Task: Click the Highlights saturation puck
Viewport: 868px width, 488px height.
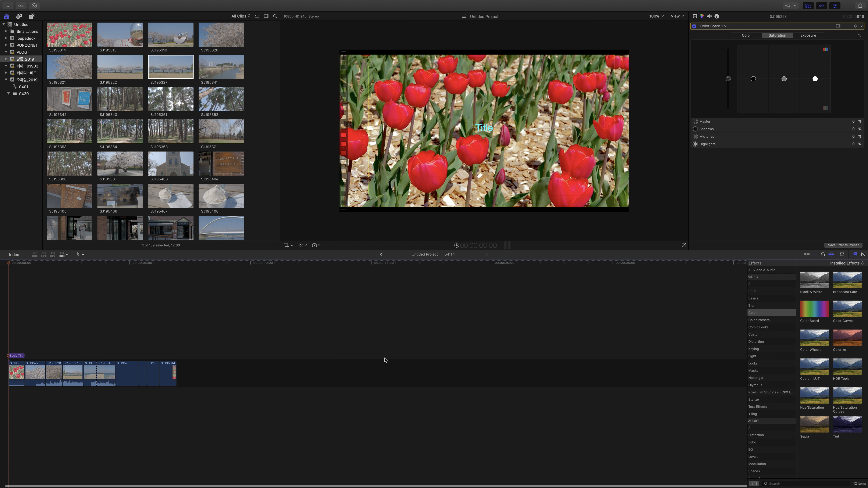Action: pyautogui.click(x=815, y=79)
